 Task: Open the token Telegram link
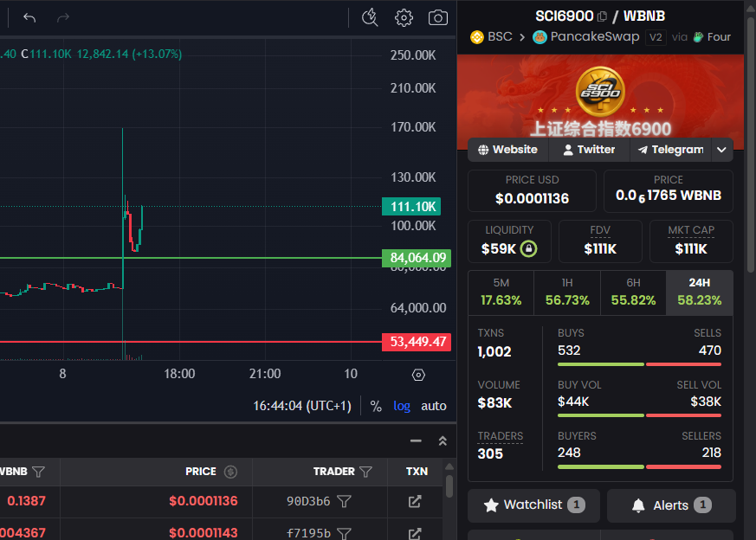(x=670, y=150)
